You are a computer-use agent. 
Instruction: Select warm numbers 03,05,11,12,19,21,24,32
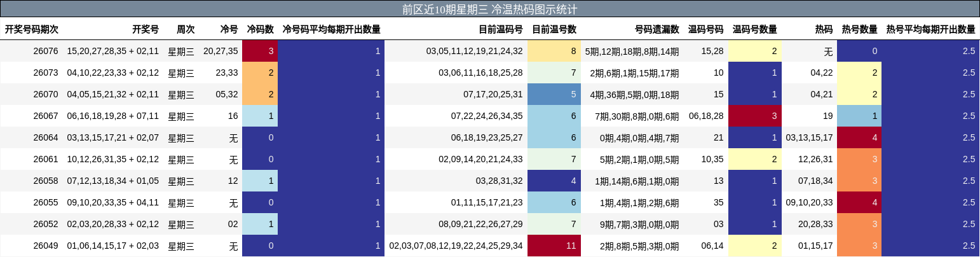(474, 51)
